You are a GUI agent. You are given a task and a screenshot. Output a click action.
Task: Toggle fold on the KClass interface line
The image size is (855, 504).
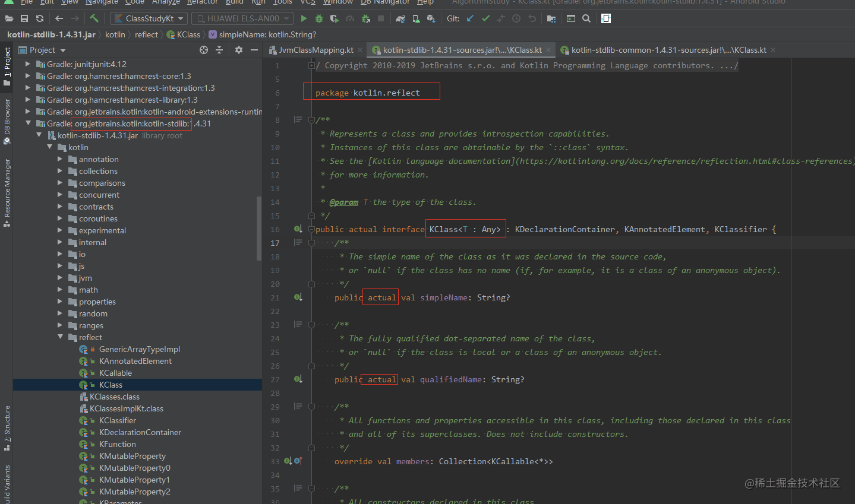(311, 229)
